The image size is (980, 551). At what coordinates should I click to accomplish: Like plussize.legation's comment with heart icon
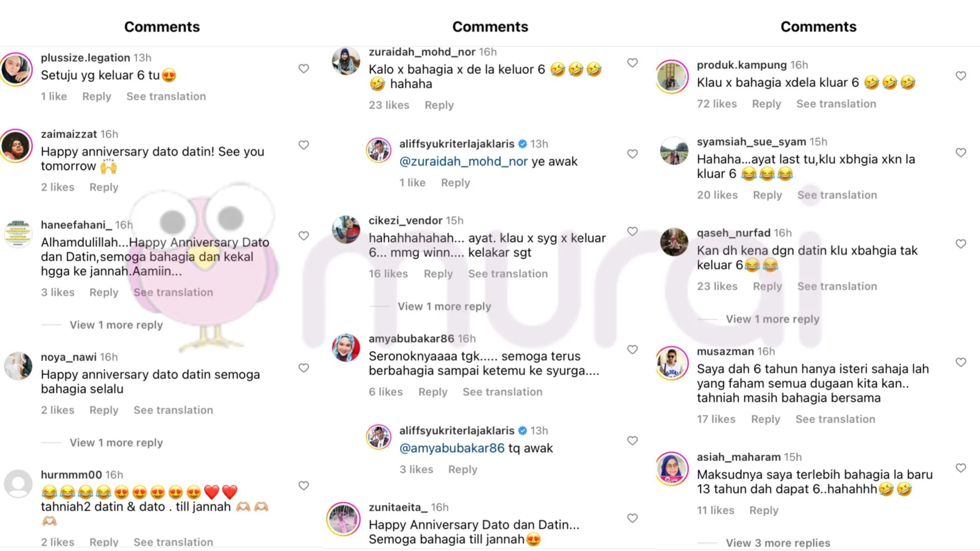point(304,68)
